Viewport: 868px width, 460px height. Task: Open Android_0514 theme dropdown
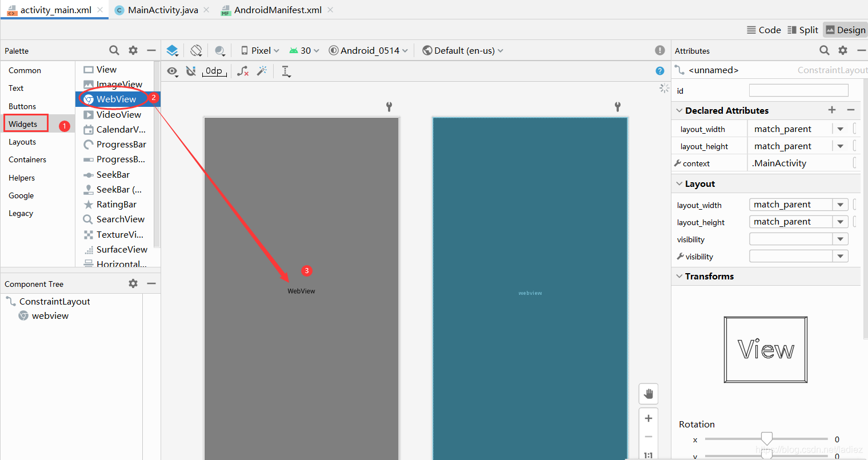point(369,50)
